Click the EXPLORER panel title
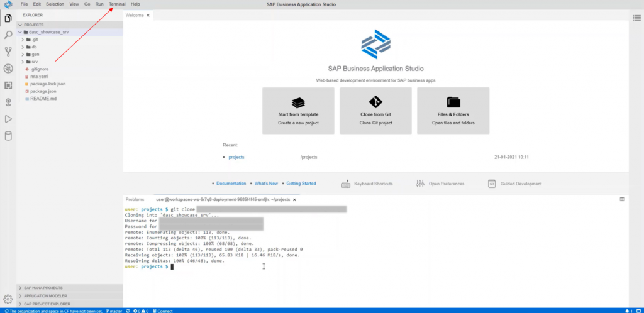The image size is (644, 313). (33, 15)
